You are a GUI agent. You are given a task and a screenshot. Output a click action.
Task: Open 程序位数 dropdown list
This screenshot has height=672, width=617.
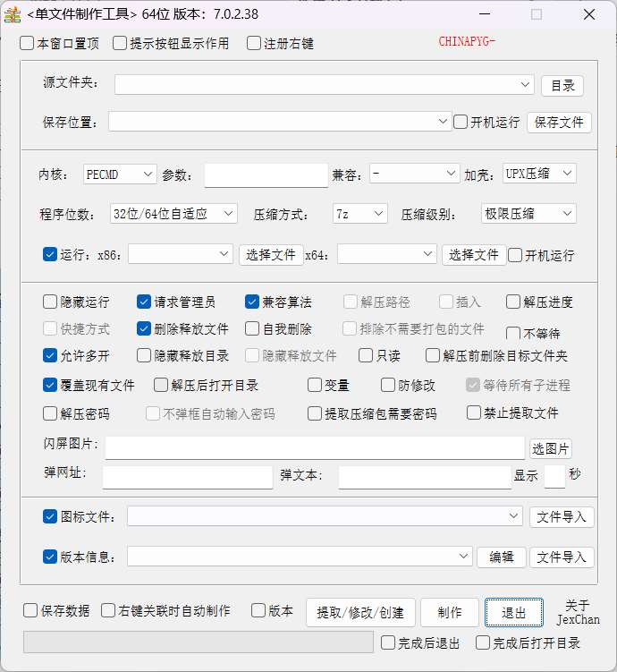[173, 214]
